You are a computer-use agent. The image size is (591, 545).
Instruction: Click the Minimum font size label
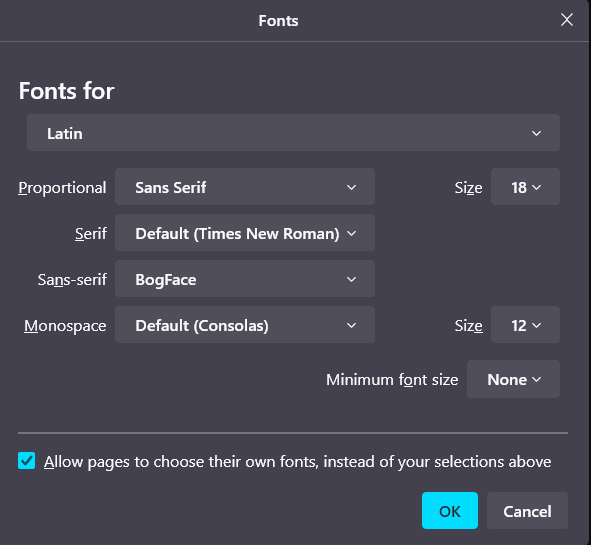pos(392,380)
